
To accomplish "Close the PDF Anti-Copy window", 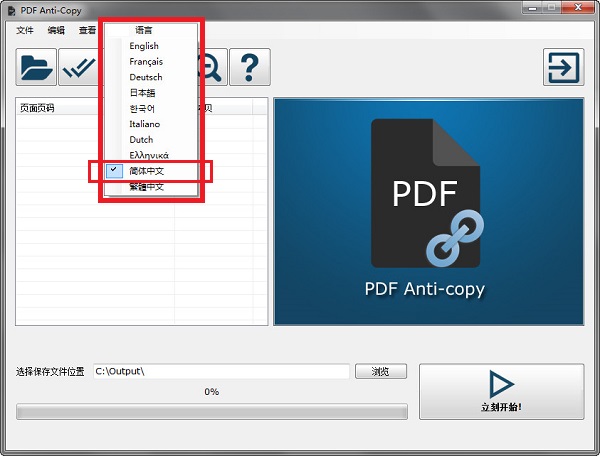I will [x=578, y=8].
